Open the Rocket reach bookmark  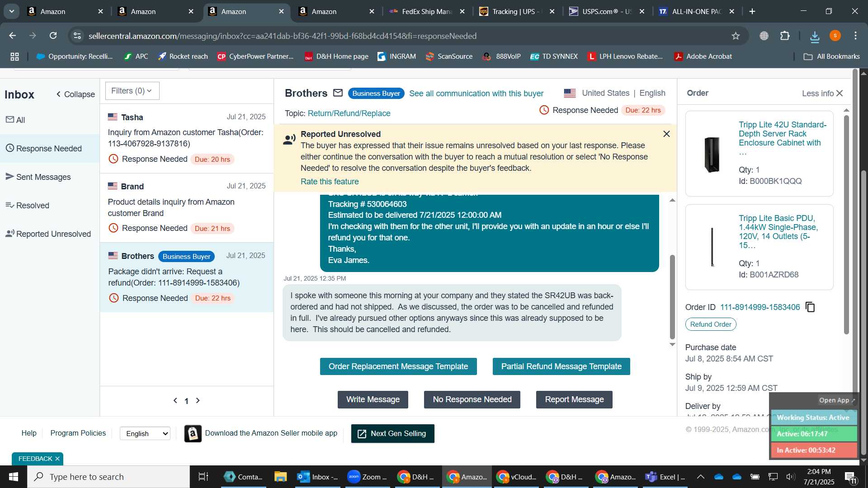(x=183, y=56)
